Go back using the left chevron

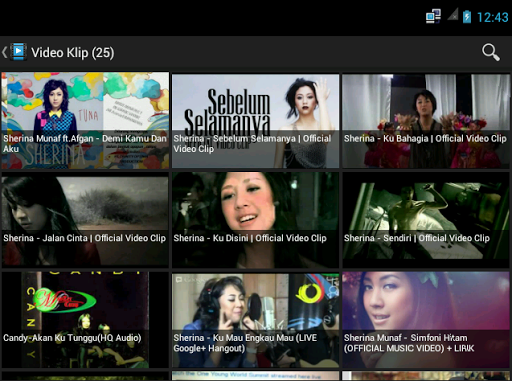pos(4,52)
